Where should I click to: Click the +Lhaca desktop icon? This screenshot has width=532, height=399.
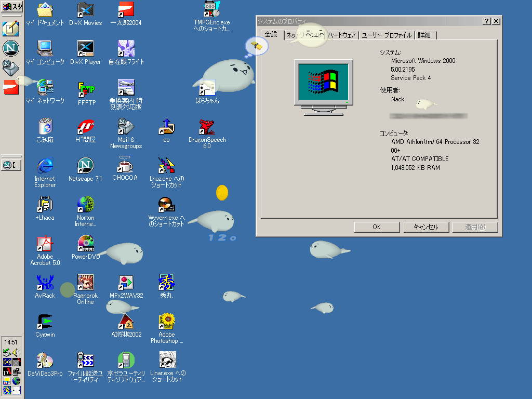pos(45,209)
